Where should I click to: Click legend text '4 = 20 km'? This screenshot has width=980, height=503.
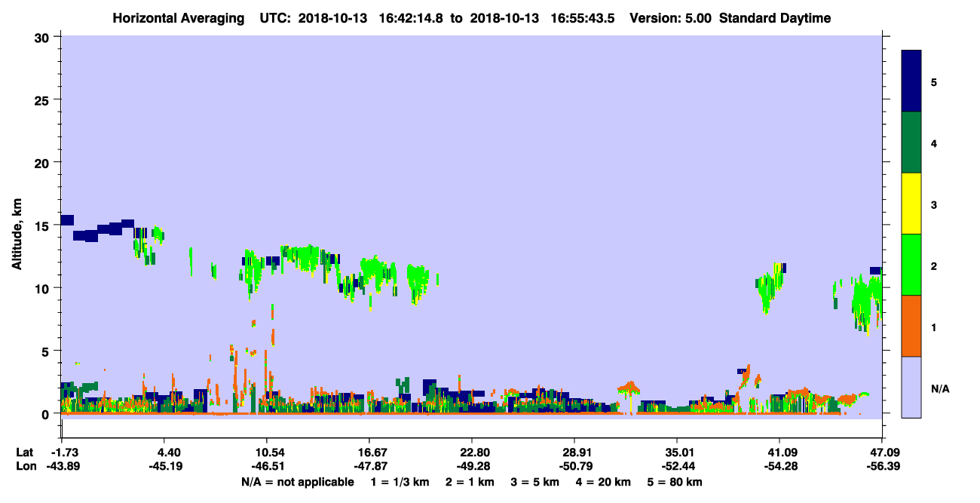[x=603, y=482]
